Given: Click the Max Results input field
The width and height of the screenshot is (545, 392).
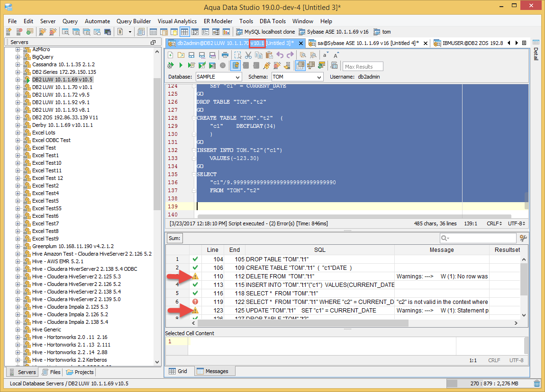Looking at the screenshot, I should tap(363, 66).
